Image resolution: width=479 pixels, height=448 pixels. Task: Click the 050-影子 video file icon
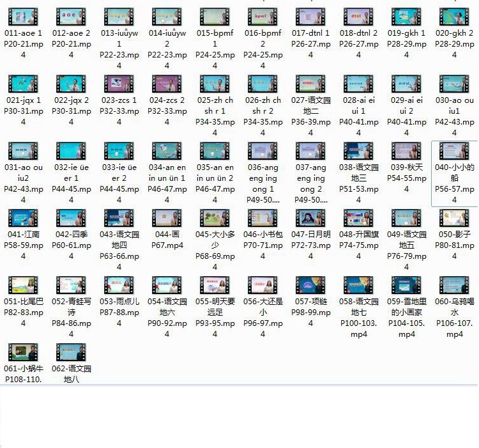(455, 218)
